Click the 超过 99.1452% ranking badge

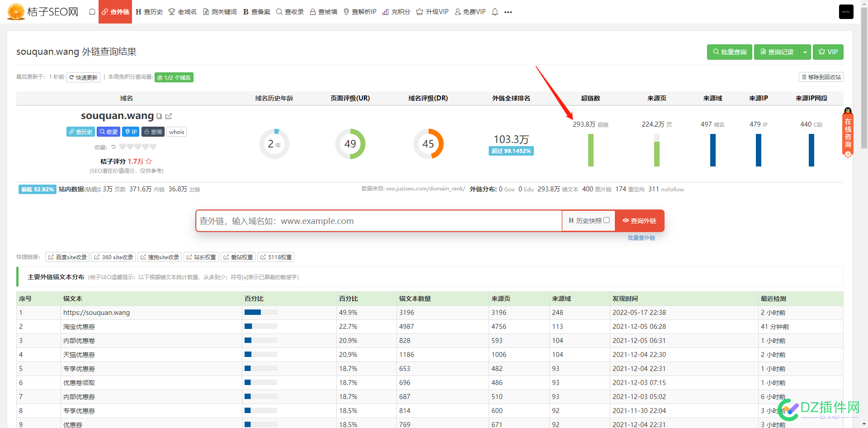tap(511, 151)
